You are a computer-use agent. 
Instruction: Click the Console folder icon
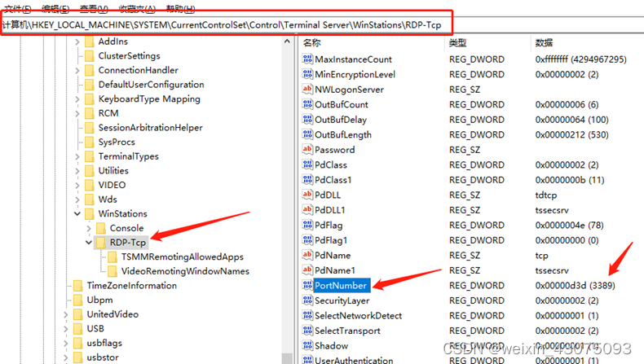click(x=101, y=228)
